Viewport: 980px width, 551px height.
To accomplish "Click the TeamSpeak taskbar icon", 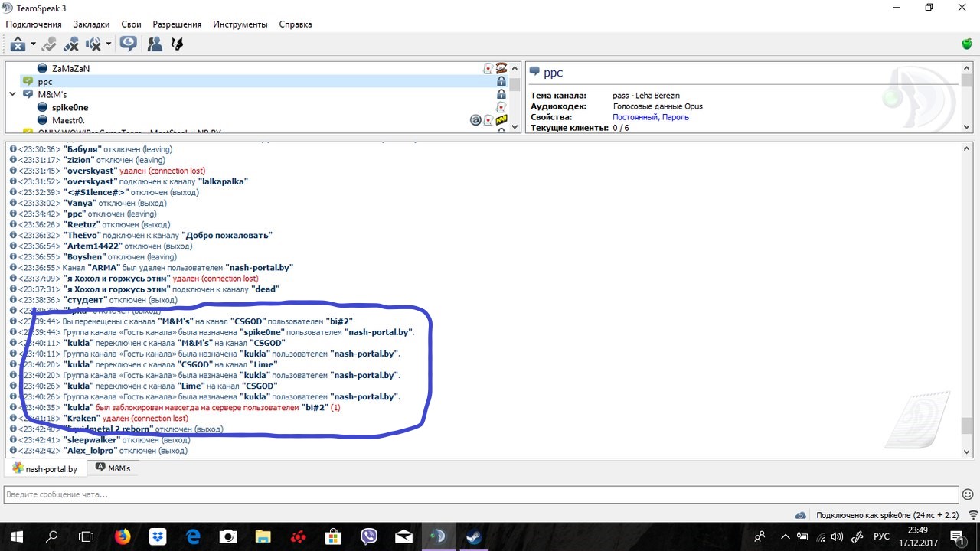I will (x=439, y=536).
